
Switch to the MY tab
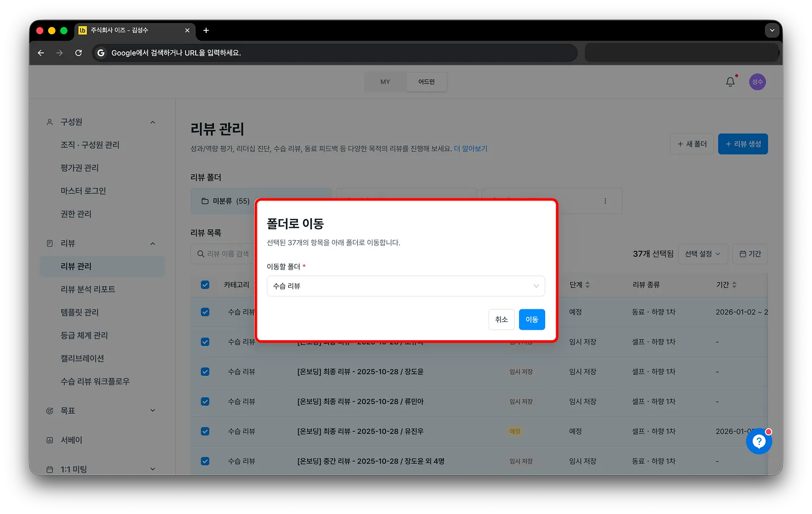[x=385, y=82]
